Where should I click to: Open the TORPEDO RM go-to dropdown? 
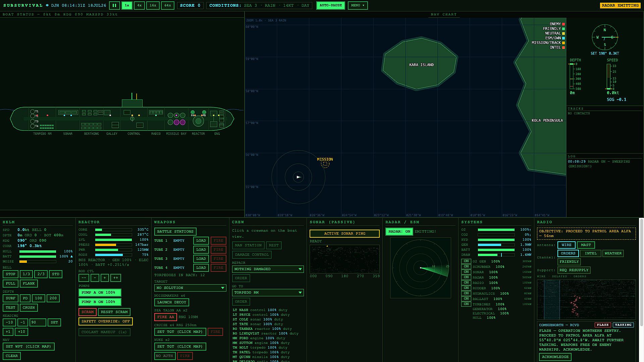[x=268, y=293]
